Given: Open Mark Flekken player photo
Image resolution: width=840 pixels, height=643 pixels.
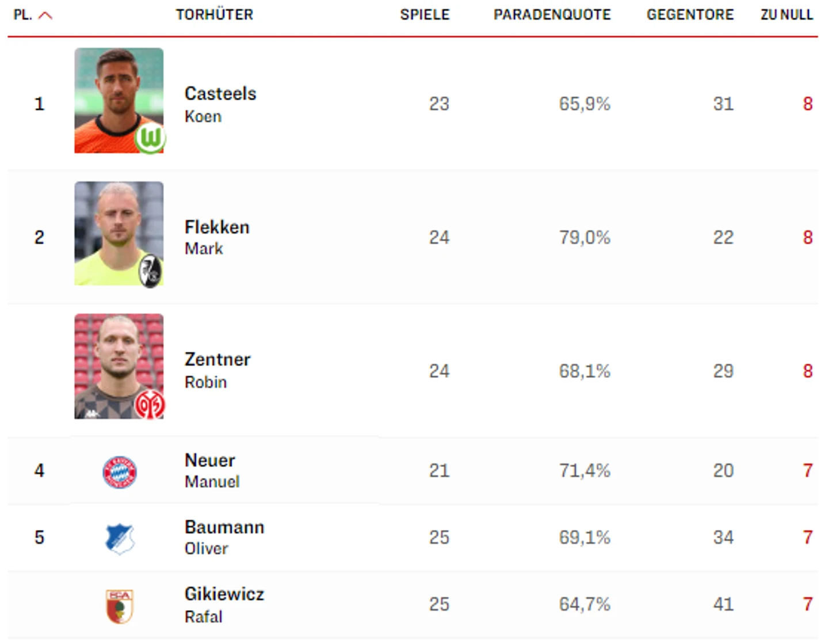Looking at the screenshot, I should (119, 233).
